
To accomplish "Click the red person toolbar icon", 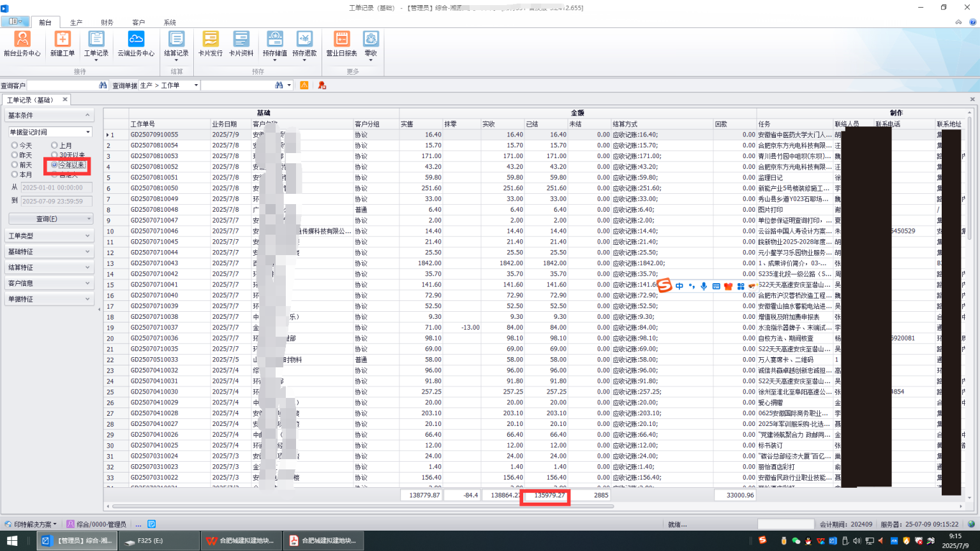I will point(322,85).
